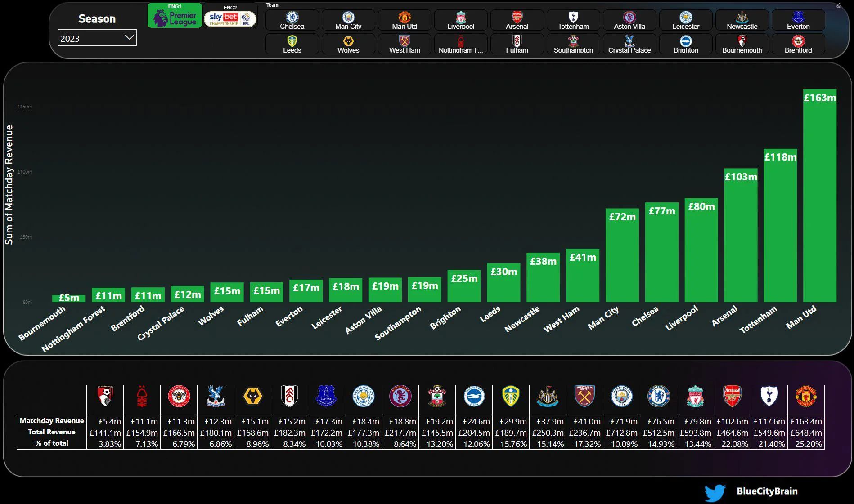This screenshot has width=854, height=504.
Task: Select the Leeds £30m bar
Action: pyautogui.click(x=503, y=283)
